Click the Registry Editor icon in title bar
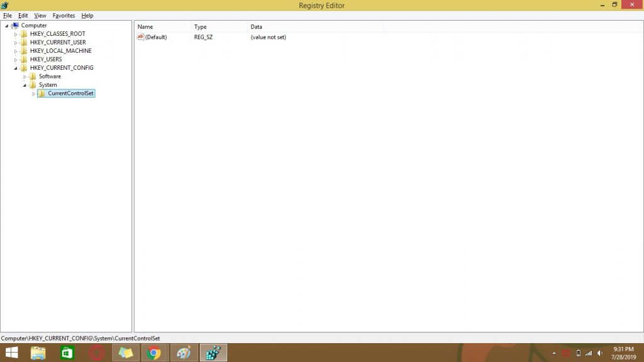644x362 pixels. (4, 5)
